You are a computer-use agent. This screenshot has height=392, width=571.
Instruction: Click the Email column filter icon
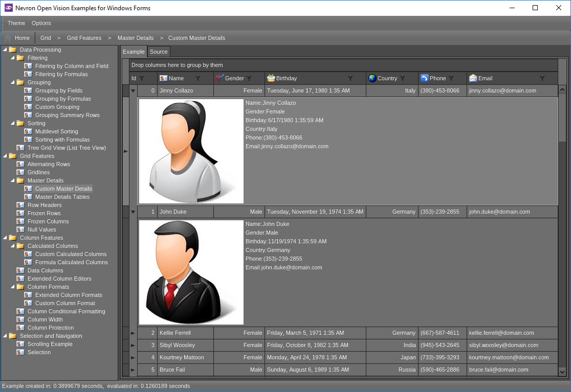542,79
